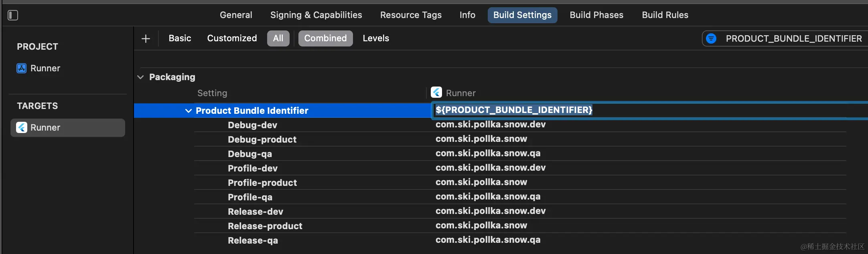
Task: Click the plus add build setting icon
Action: pos(146,38)
